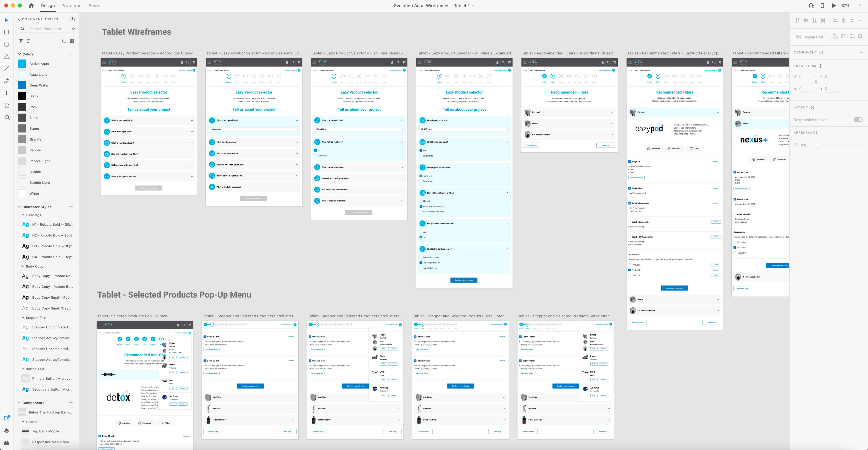Open the Share tab
Viewport: 868px width, 450px height.
(94, 6)
